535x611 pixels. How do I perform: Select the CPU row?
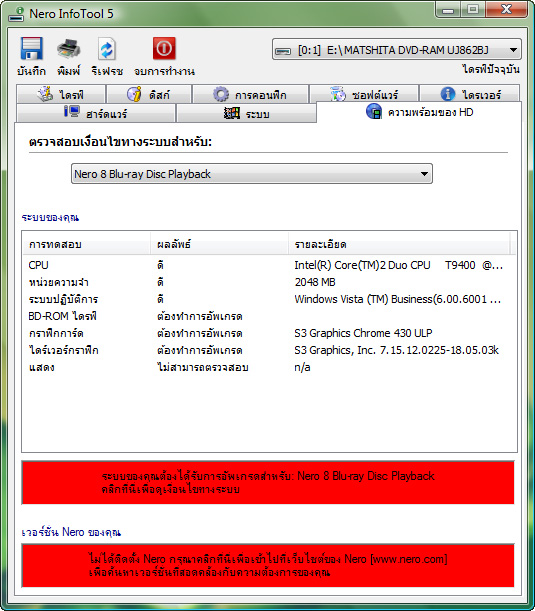click(269, 265)
